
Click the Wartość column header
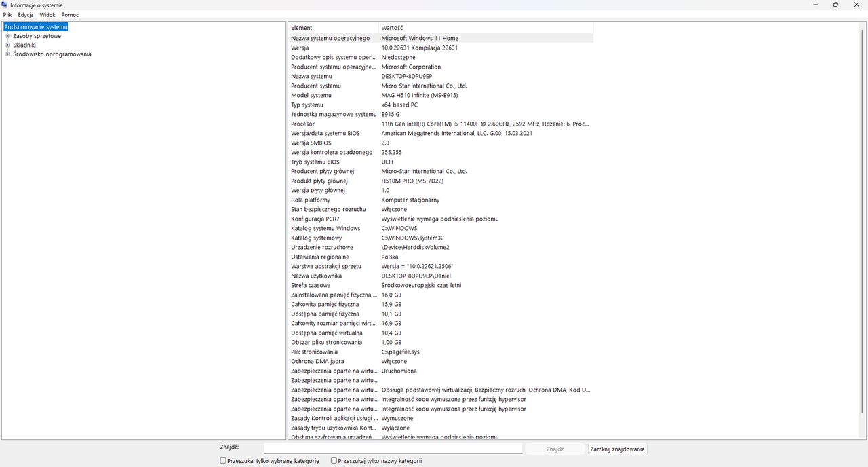pyautogui.click(x=486, y=28)
